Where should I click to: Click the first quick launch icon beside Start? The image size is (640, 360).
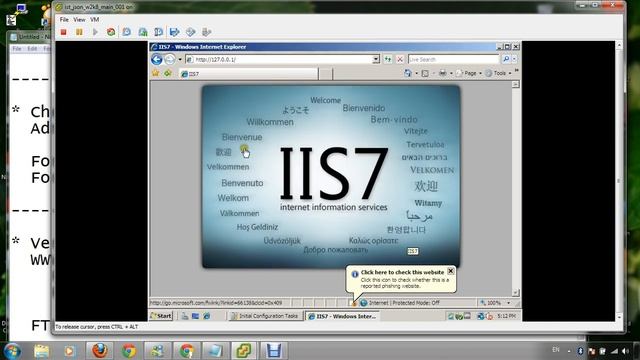tap(184, 316)
